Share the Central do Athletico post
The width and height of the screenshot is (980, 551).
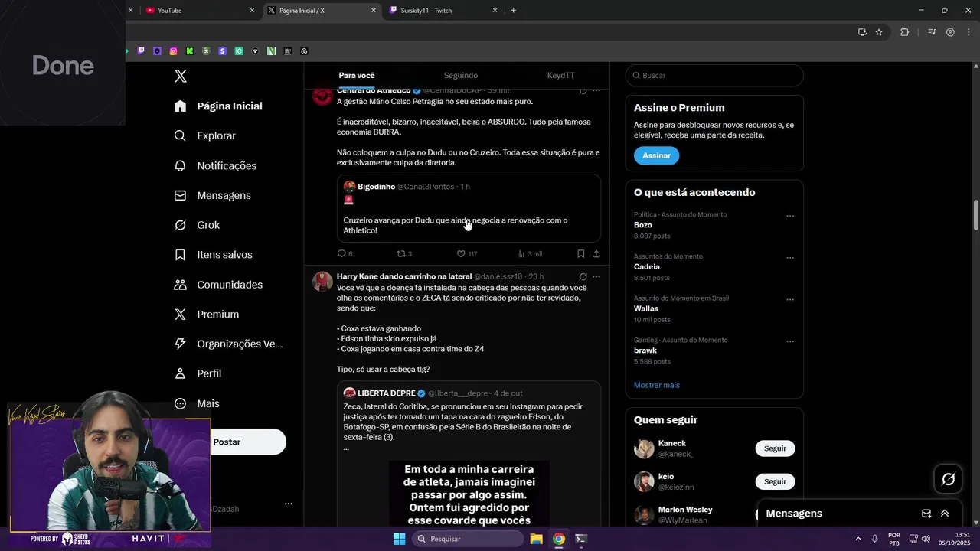click(596, 253)
